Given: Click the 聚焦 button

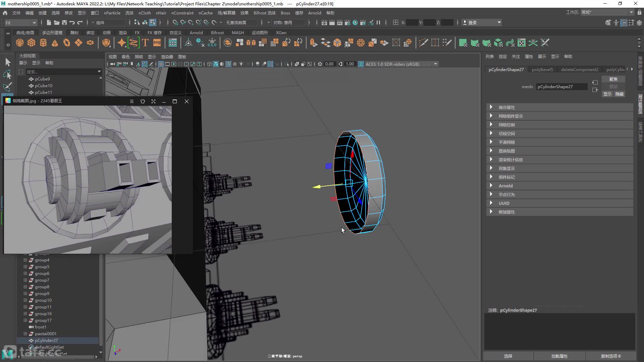Looking at the screenshot, I should (x=613, y=79).
